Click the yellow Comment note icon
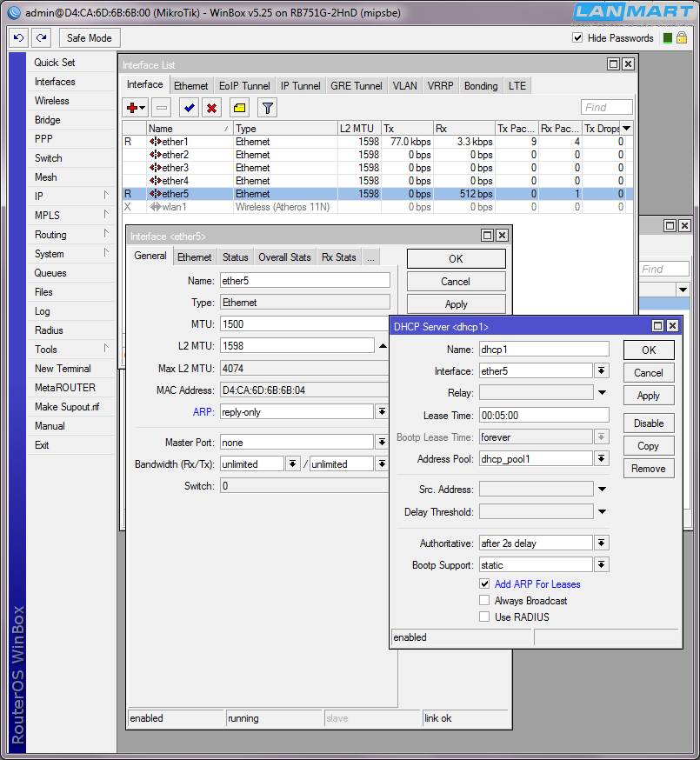The height and width of the screenshot is (760, 700). pyautogui.click(x=239, y=108)
